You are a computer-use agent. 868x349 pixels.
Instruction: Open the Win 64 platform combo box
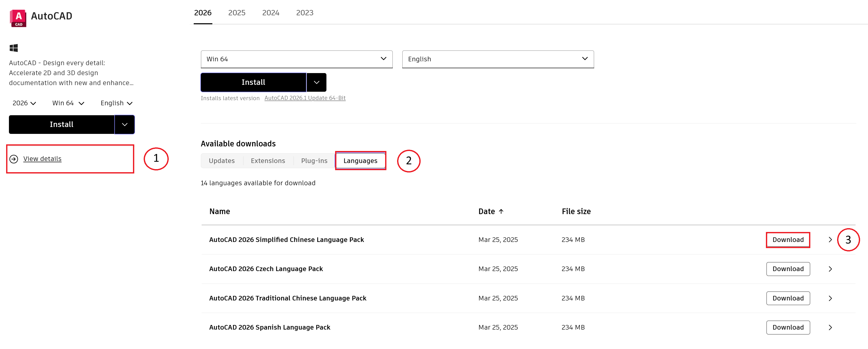[x=296, y=59]
